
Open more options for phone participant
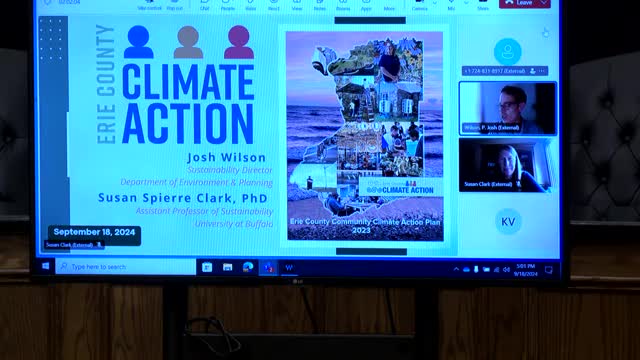pos(542,71)
